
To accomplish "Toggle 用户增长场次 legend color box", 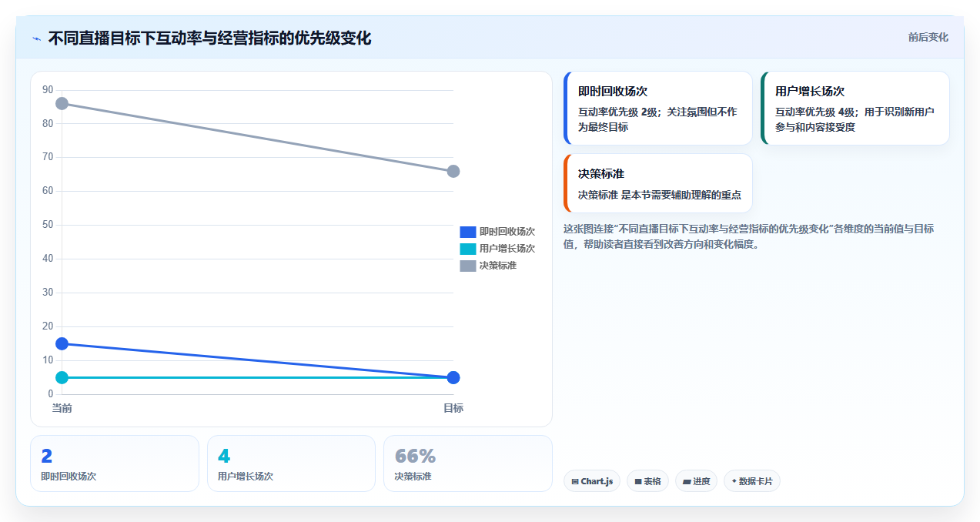I will point(468,249).
